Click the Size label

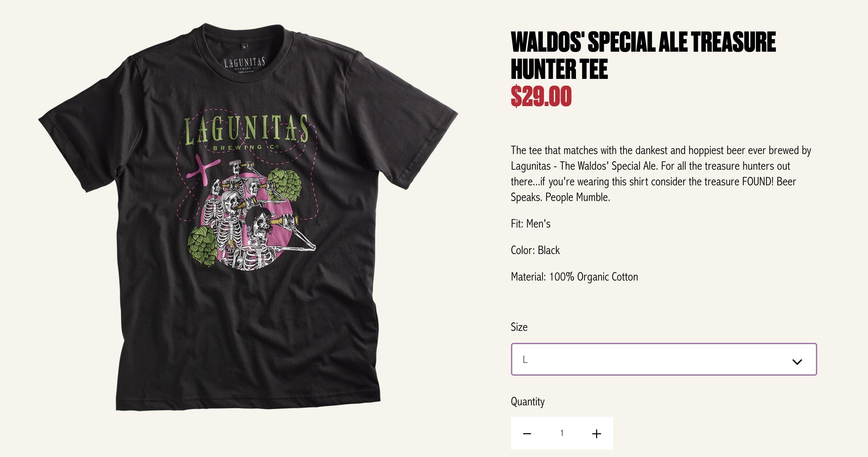pos(519,327)
